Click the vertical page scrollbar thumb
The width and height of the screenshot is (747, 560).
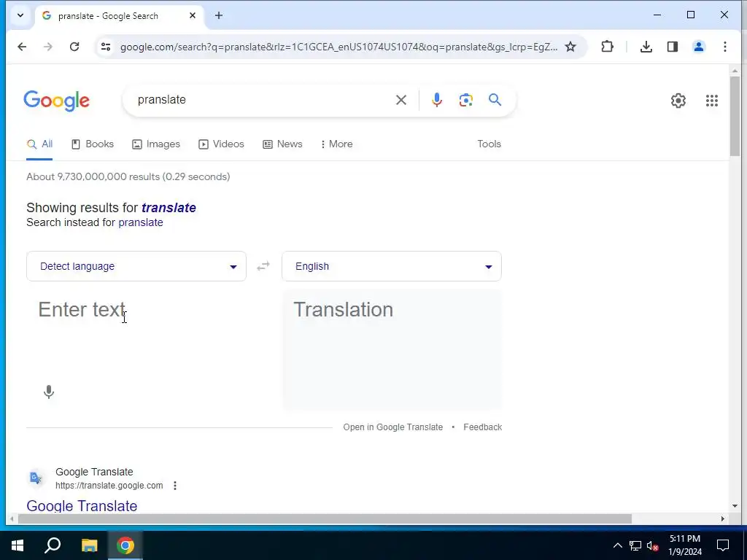tap(735, 116)
